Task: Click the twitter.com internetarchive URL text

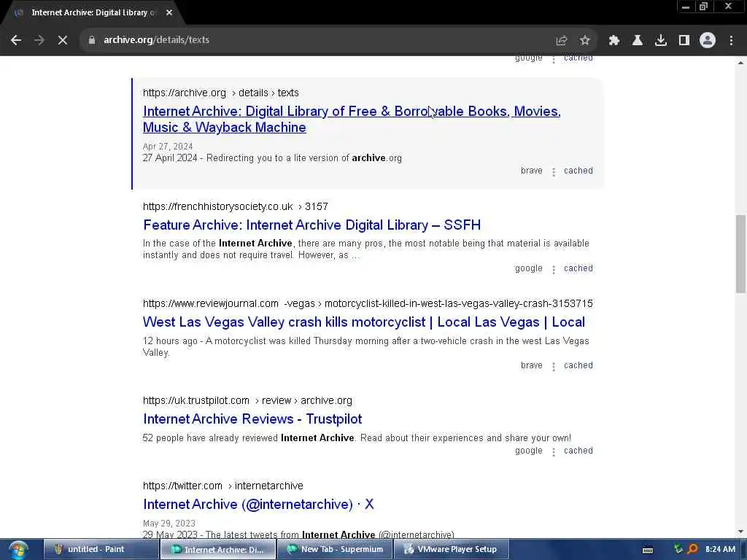Action: 223,486
